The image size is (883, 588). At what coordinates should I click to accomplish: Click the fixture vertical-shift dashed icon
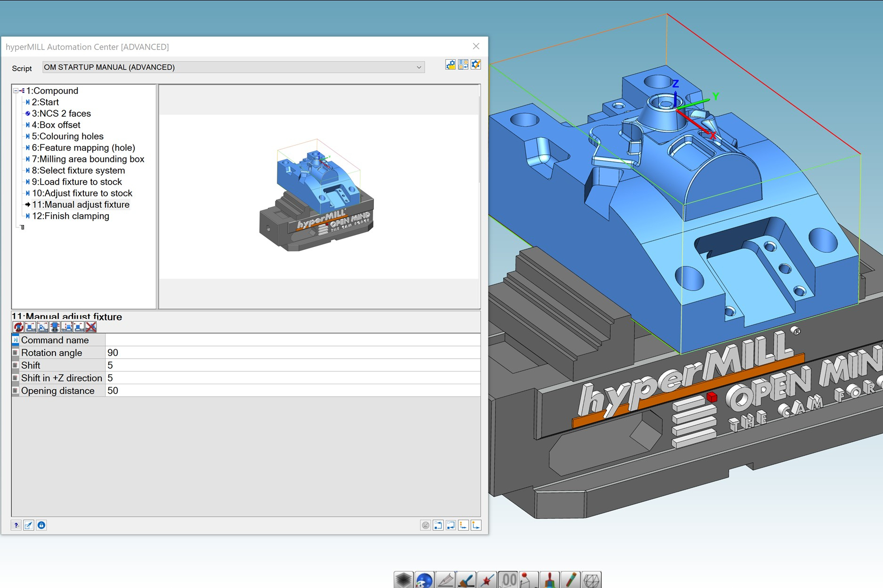click(67, 327)
